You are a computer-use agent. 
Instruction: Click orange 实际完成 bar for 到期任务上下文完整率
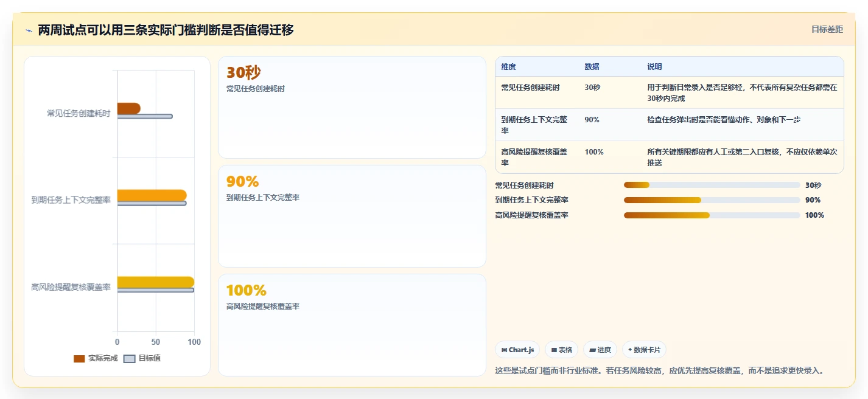(152, 195)
